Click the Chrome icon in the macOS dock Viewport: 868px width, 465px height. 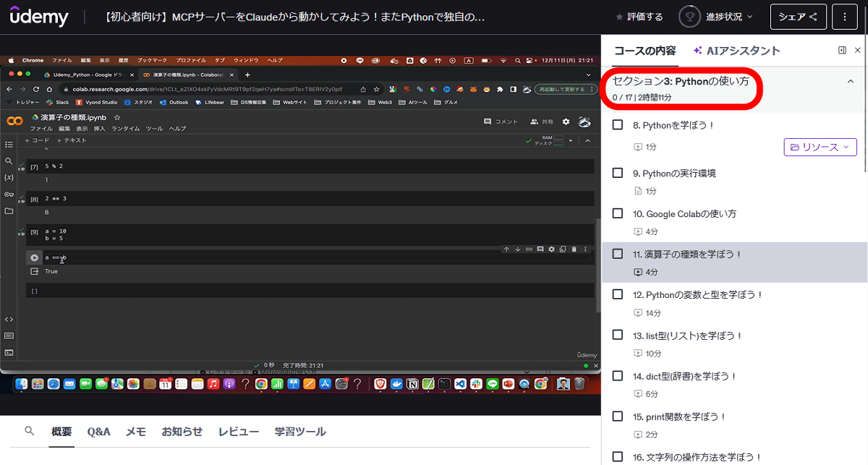point(261,384)
